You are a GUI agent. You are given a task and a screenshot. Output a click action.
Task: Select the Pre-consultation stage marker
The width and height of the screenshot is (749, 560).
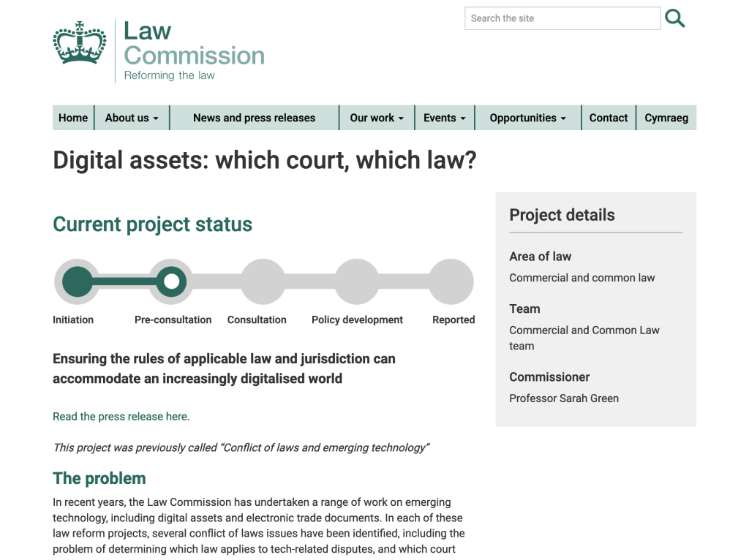[171, 281]
